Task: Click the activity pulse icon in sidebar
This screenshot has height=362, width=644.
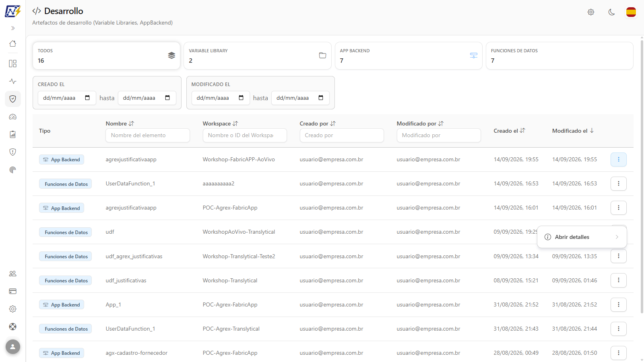Action: [13, 81]
